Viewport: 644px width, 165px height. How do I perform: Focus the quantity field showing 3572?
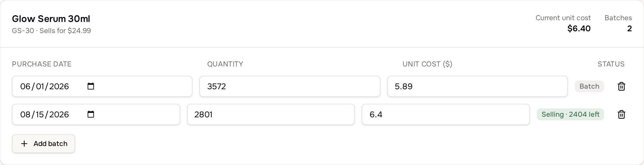[x=290, y=86]
